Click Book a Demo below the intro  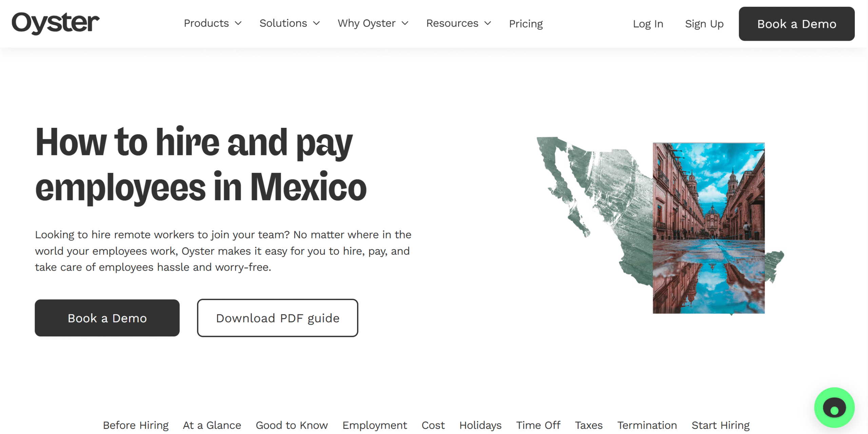pos(107,318)
